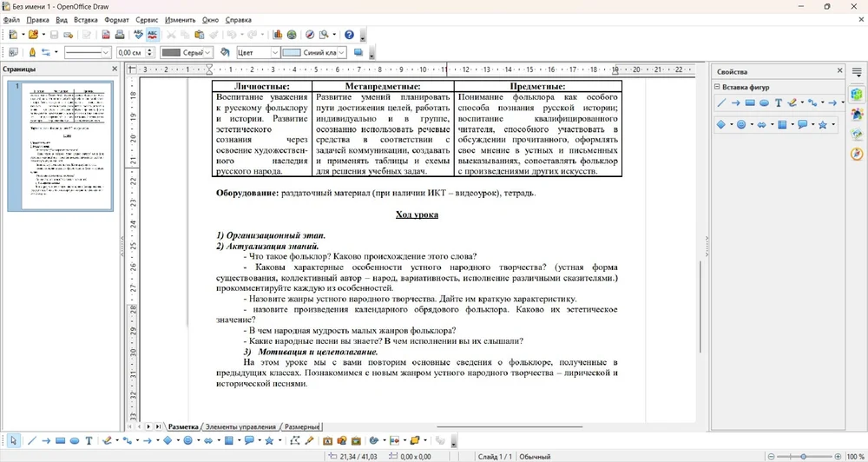Click the Help icon in the toolbar

point(349,35)
